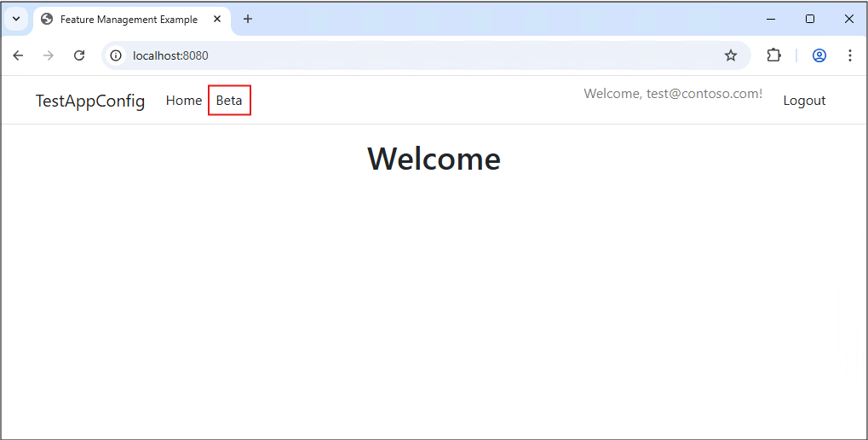The height and width of the screenshot is (440, 868).
Task: Open a new tab with plus button
Action: click(x=248, y=19)
